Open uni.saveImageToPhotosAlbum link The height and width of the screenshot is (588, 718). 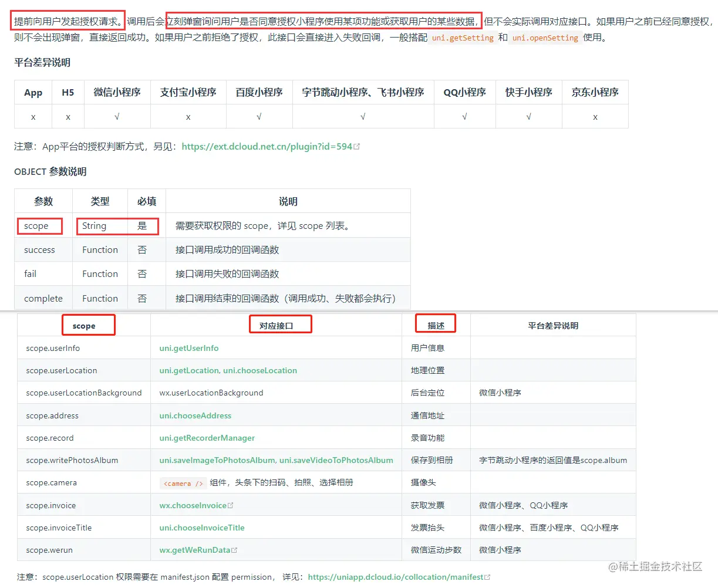point(217,460)
